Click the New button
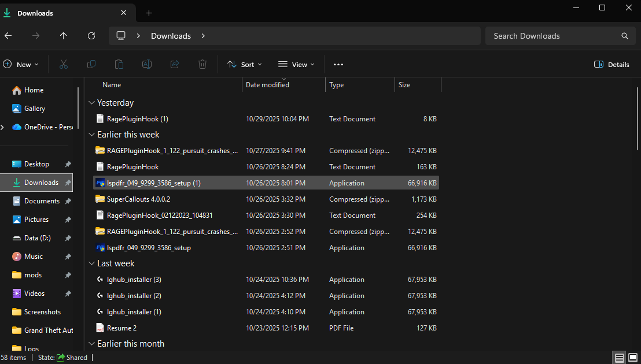Viewport: 641px width, 364px height. 21,64
